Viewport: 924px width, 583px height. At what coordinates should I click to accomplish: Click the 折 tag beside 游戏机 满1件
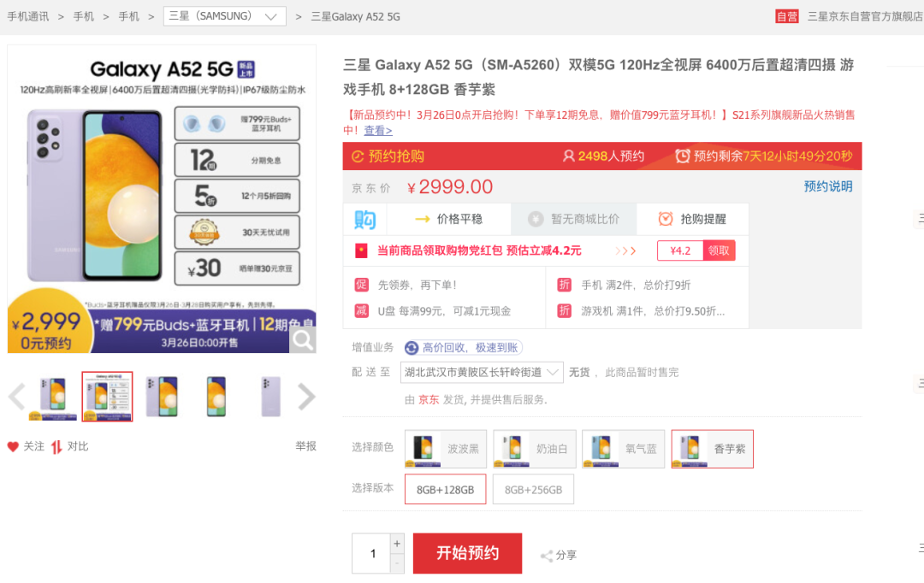pos(564,311)
